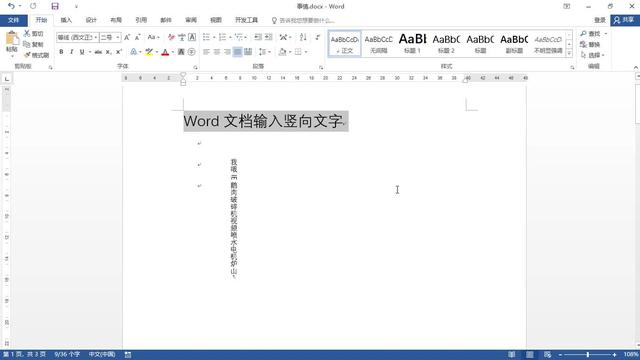Open the 文件 (File) tab
The image size is (640, 360).
[x=13, y=20]
